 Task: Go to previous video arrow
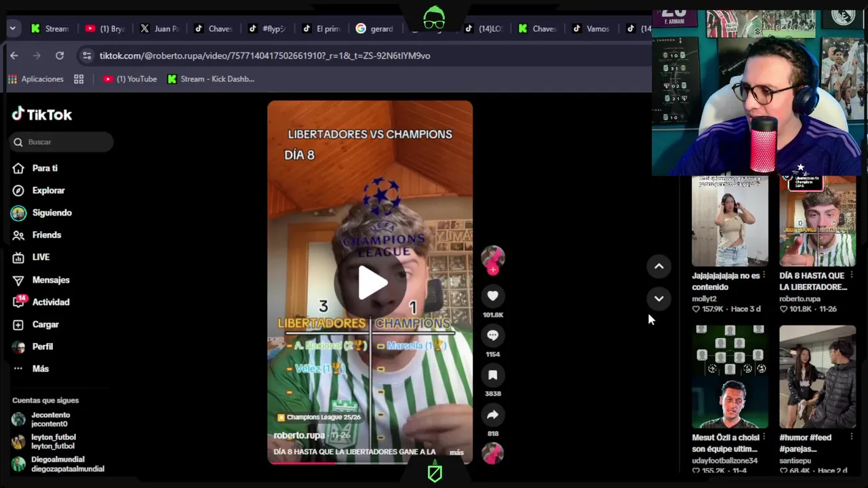tap(658, 266)
